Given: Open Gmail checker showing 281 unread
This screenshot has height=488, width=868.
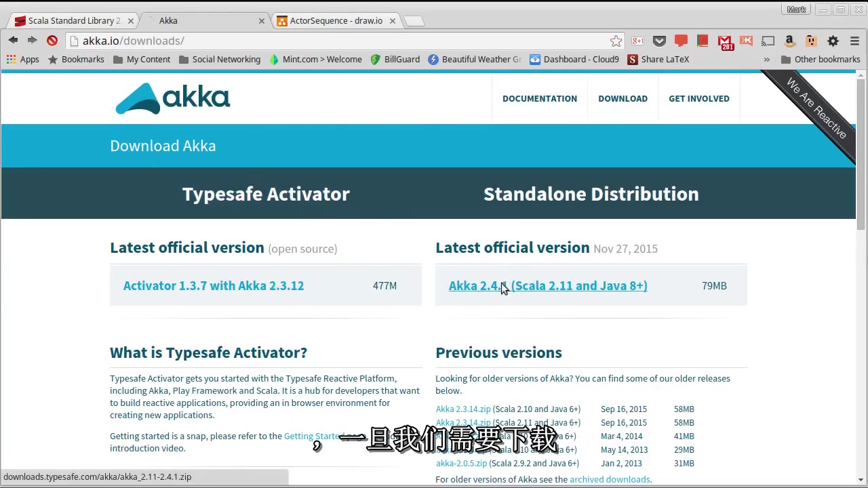Looking at the screenshot, I should coord(725,43).
